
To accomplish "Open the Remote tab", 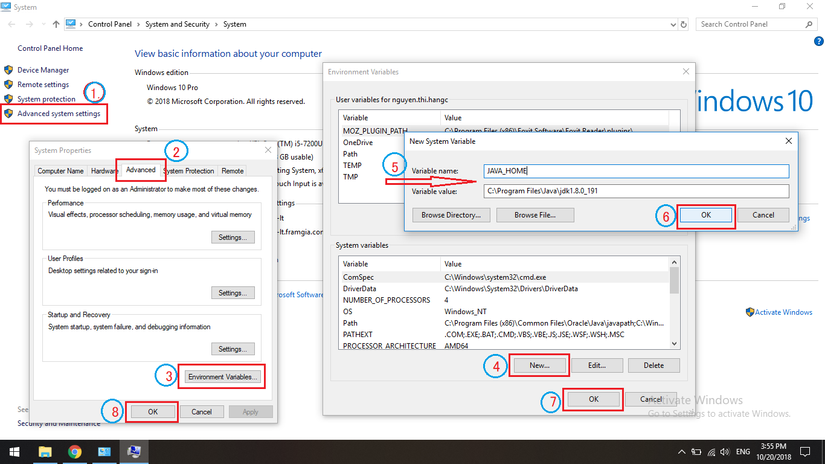I will [233, 171].
